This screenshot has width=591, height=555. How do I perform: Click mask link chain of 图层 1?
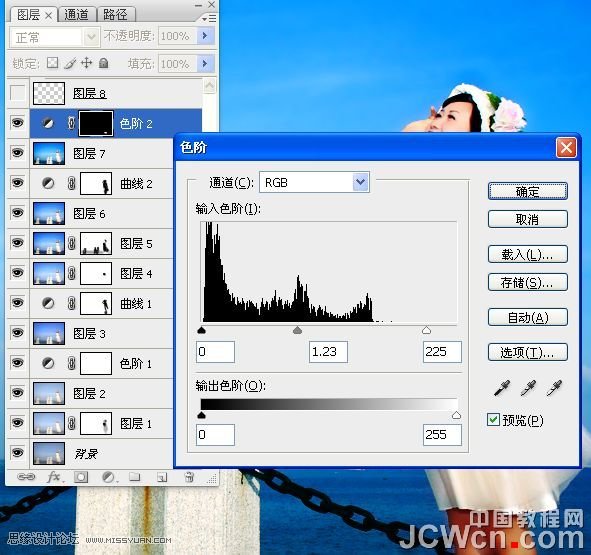coord(72,423)
